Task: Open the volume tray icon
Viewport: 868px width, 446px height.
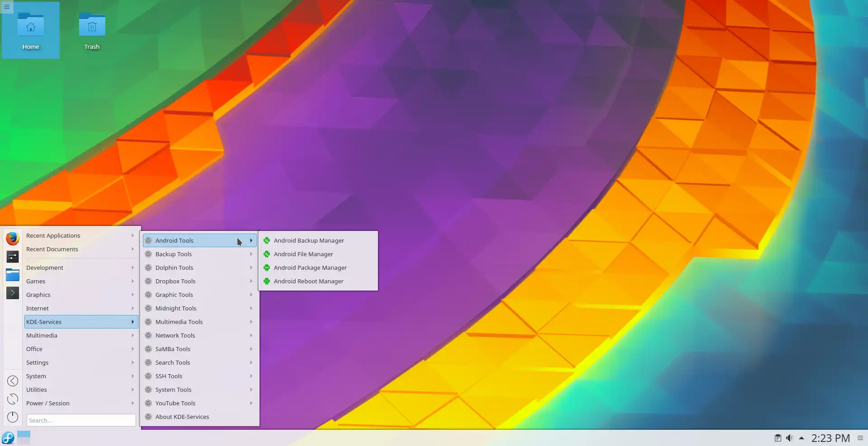Action: (789, 438)
